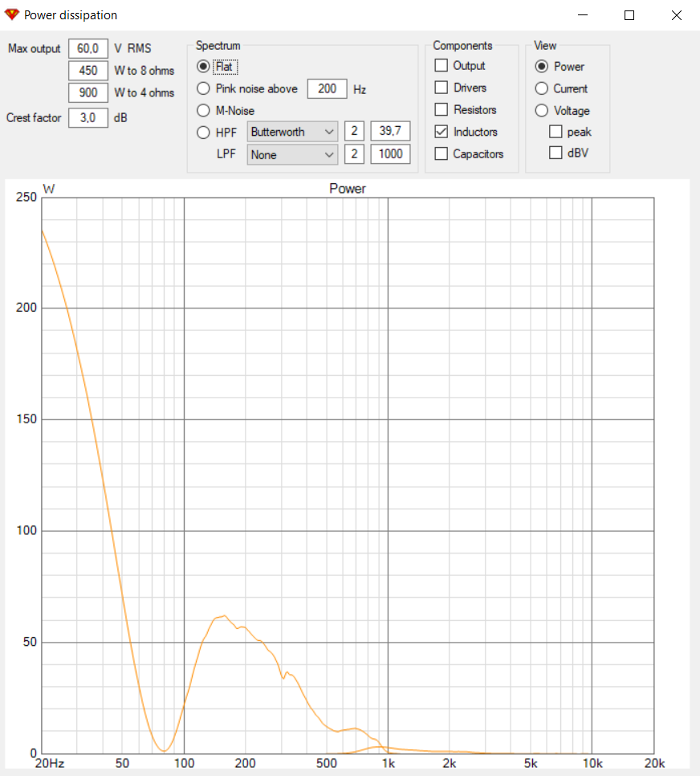700x776 pixels.
Task: Click the app logo icon in title bar
Action: tap(11, 14)
